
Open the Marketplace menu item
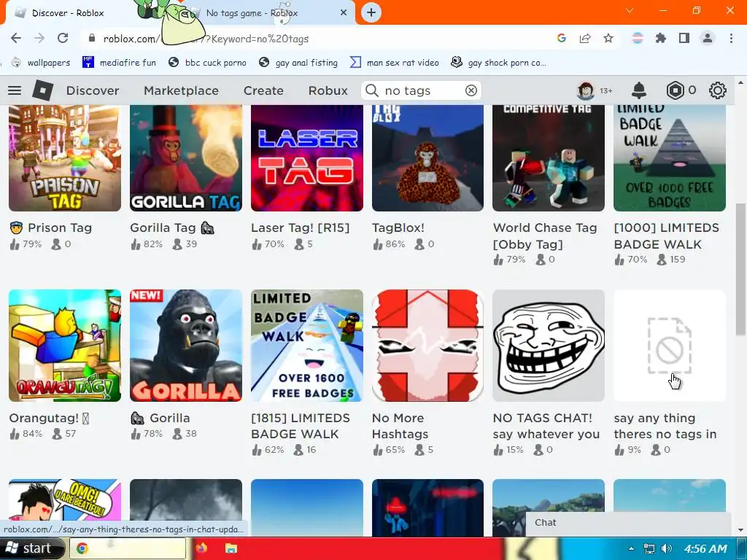pyautogui.click(x=181, y=90)
